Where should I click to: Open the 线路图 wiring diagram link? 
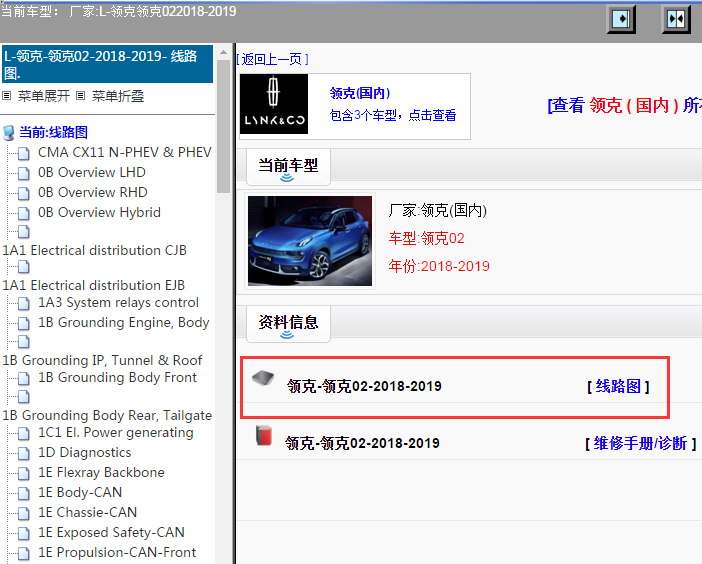pos(618,386)
